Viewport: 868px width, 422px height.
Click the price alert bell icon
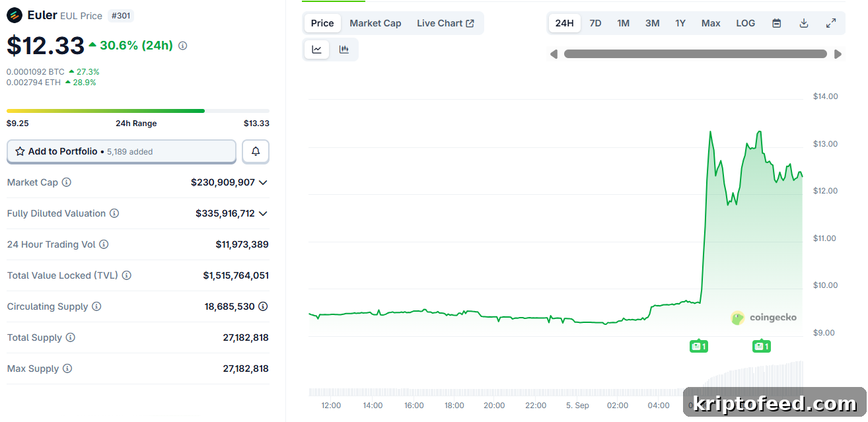[x=256, y=151]
